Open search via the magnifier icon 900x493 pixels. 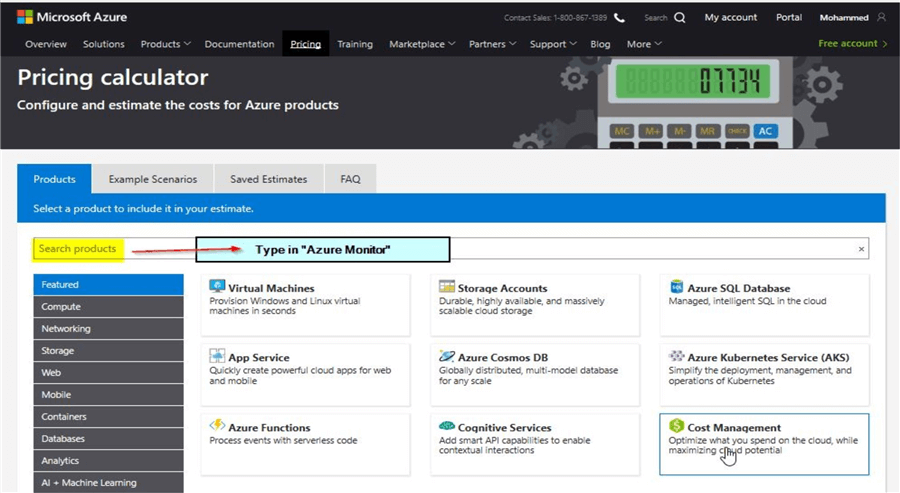680,17
